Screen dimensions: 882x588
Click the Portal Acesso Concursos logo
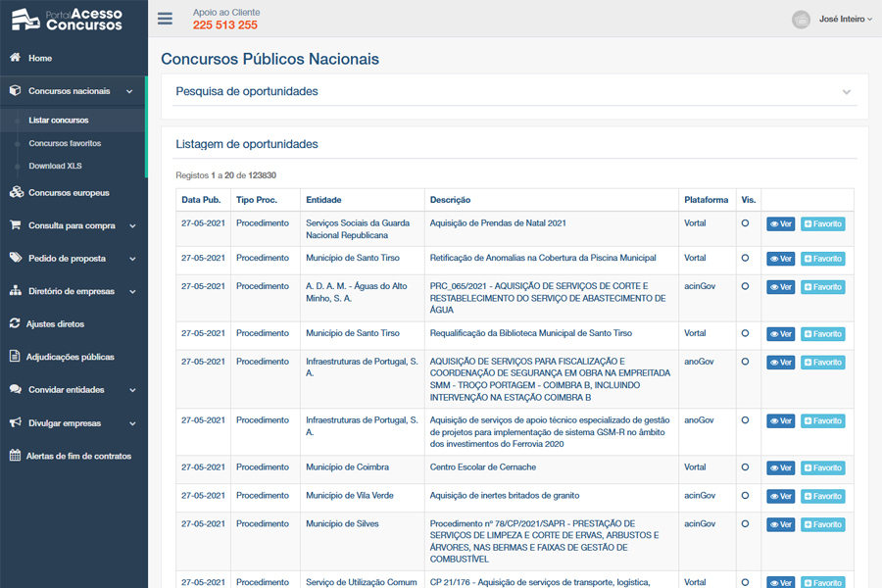pos(67,20)
